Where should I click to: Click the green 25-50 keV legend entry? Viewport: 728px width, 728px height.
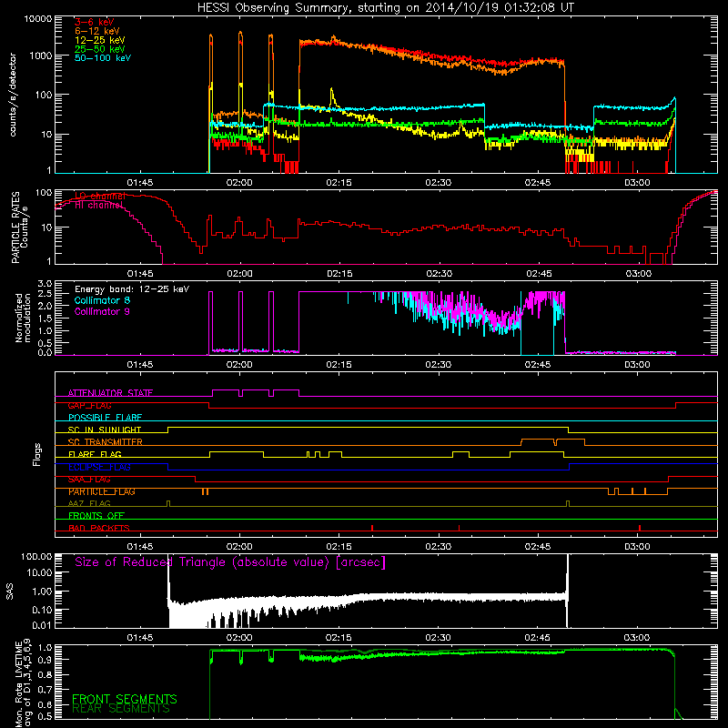click(x=100, y=49)
